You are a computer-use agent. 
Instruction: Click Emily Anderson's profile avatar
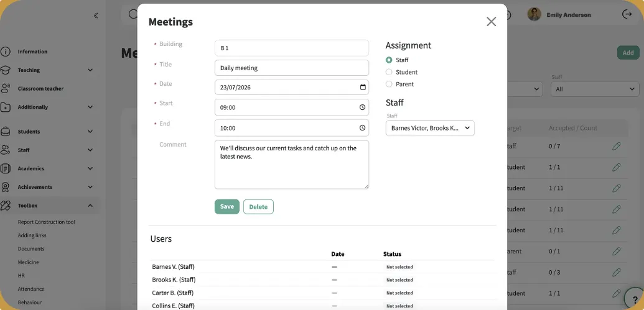click(534, 14)
